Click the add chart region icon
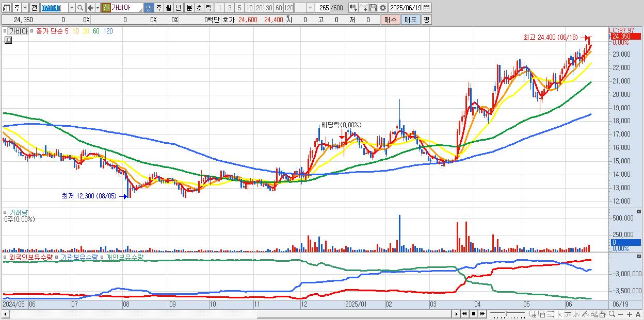Image resolution: width=644 pixels, height=320 pixels. pos(533,314)
